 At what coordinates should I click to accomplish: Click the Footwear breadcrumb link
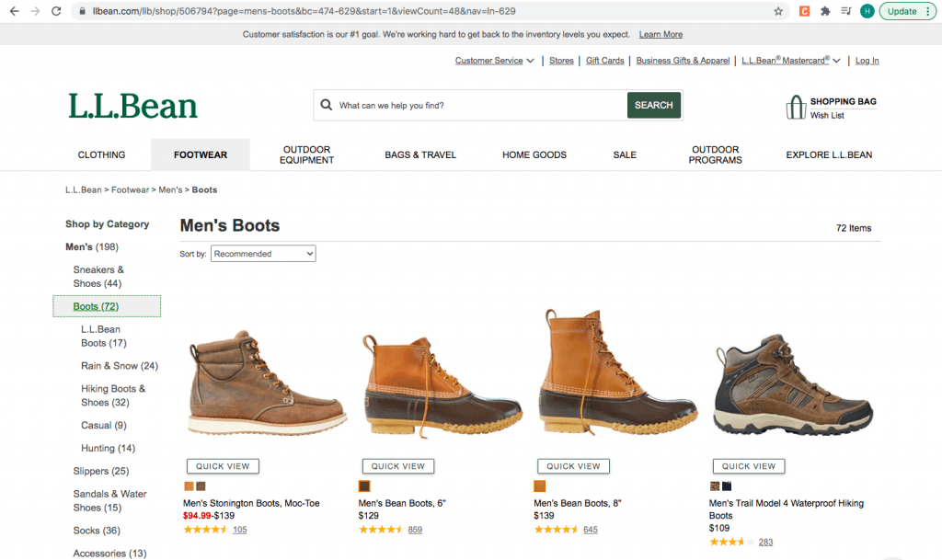[x=130, y=189]
